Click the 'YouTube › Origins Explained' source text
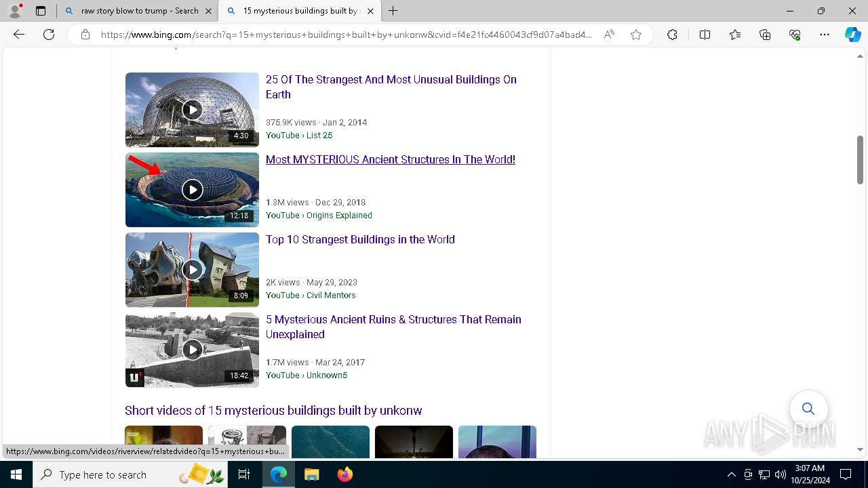Image resolution: width=868 pixels, height=488 pixels. (319, 216)
